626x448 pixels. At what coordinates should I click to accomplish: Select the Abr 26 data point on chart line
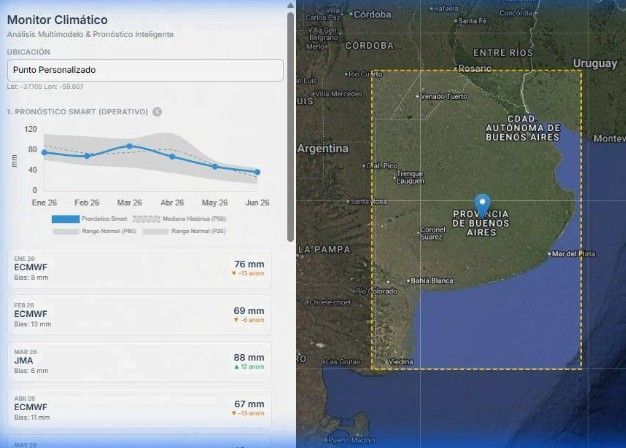coord(172,157)
